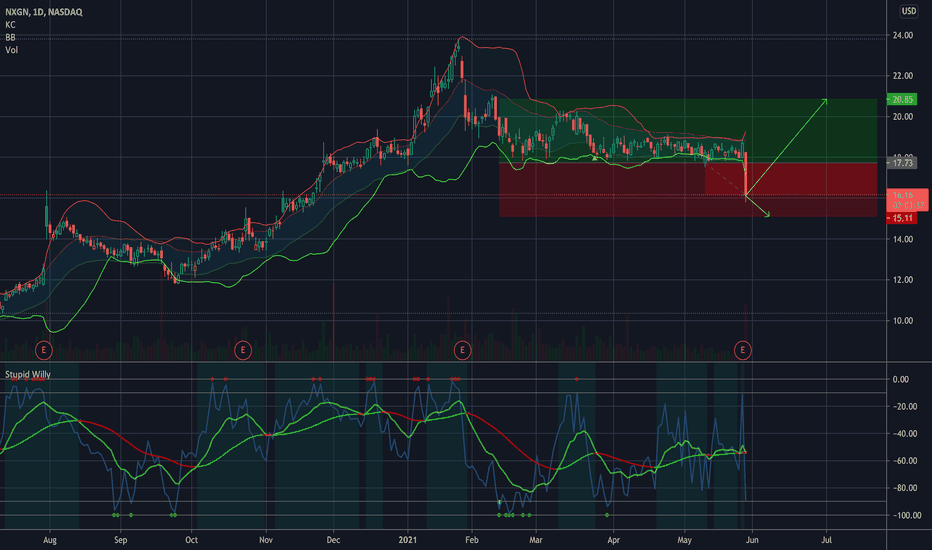This screenshot has height=550, width=932.
Task: Click the 24.00 price axis tick
Action: [903, 35]
